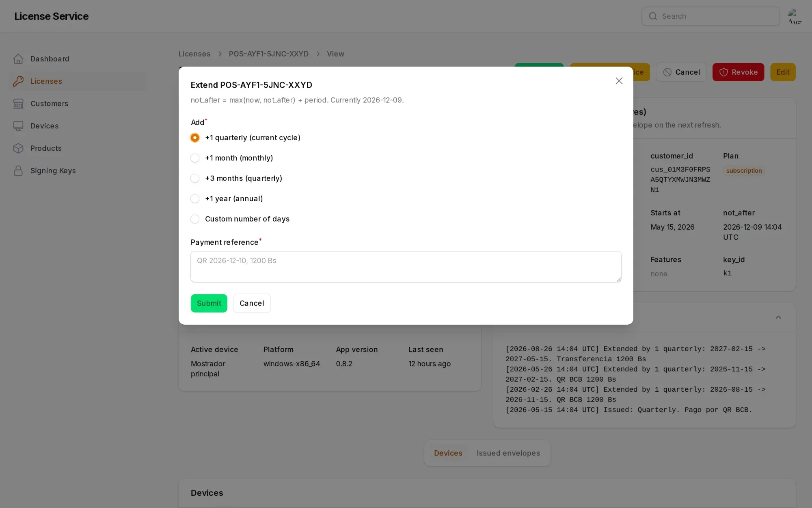Image resolution: width=812 pixels, height=508 pixels.
Task: Cancel the Extend dialog
Action: click(252, 303)
